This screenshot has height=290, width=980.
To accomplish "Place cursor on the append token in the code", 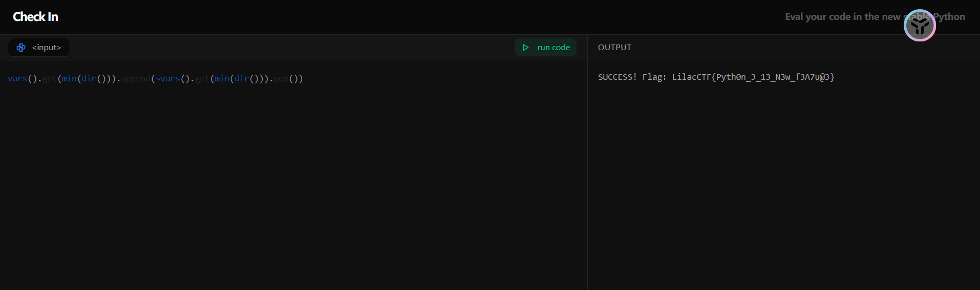I will [x=136, y=79].
